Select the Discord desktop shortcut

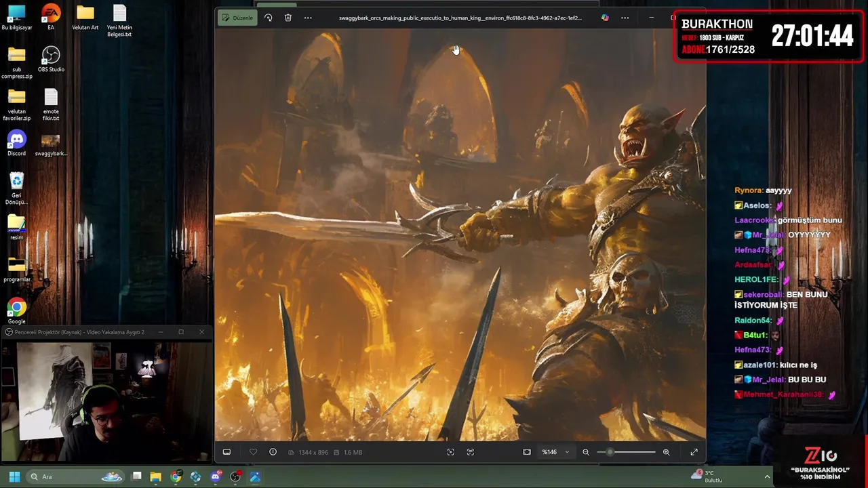tap(16, 144)
